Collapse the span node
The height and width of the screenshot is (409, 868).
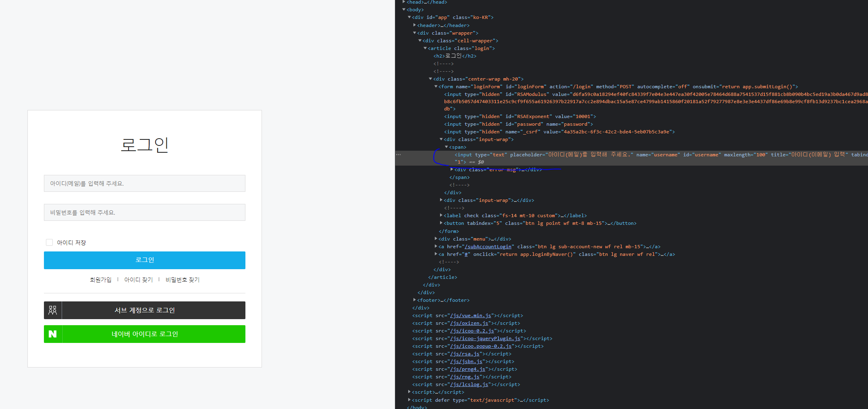(446, 147)
